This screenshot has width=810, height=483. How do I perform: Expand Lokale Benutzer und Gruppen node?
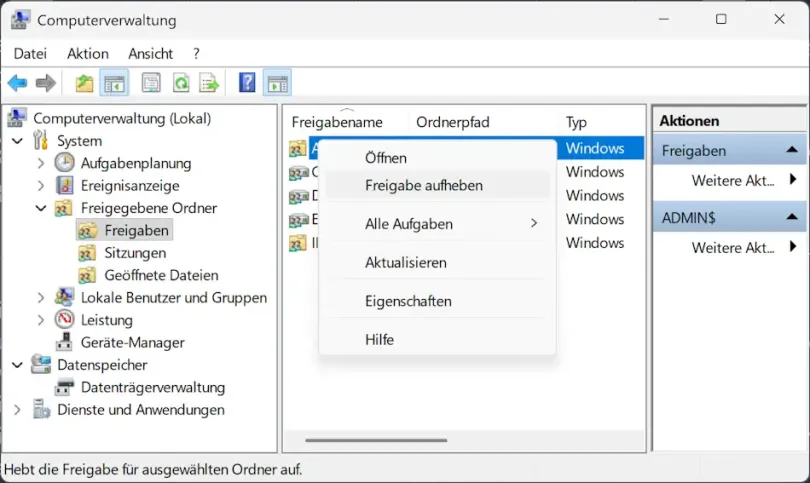coord(41,298)
